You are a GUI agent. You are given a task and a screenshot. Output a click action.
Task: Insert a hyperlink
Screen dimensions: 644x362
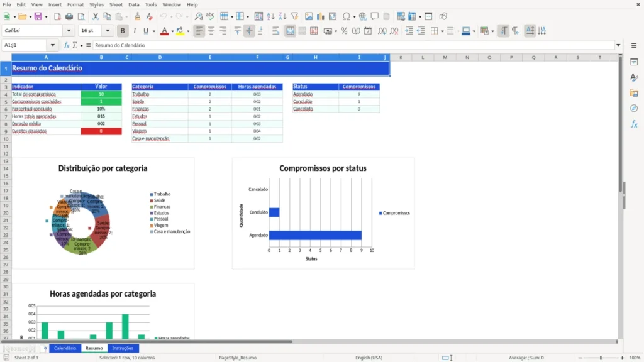pyautogui.click(x=363, y=16)
